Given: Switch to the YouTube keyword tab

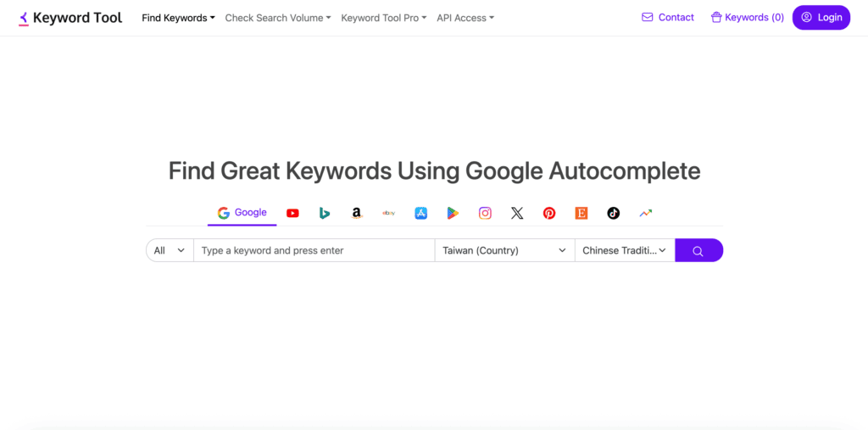Looking at the screenshot, I should [292, 214].
